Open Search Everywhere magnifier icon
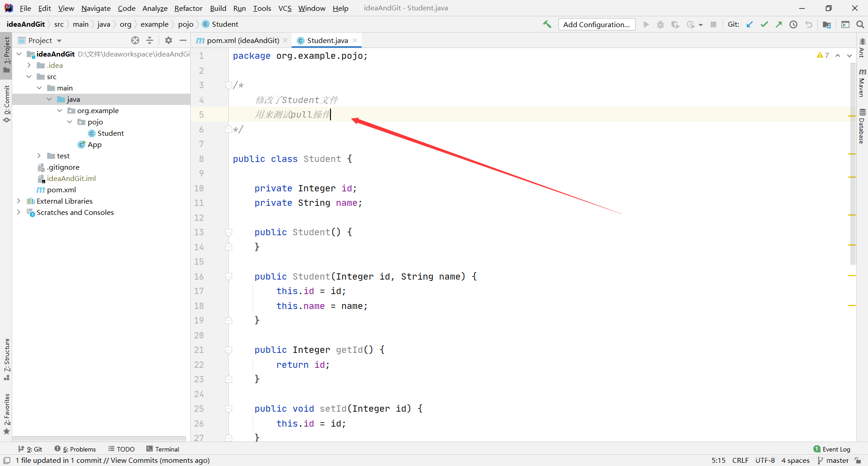Viewport: 868px width, 466px height. (x=860, y=24)
